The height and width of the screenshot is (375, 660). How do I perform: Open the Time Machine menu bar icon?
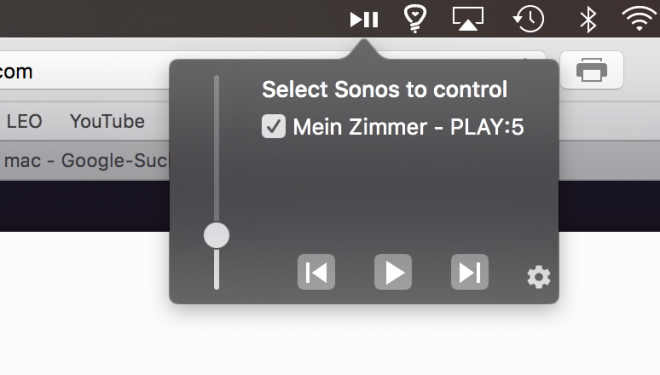click(528, 19)
